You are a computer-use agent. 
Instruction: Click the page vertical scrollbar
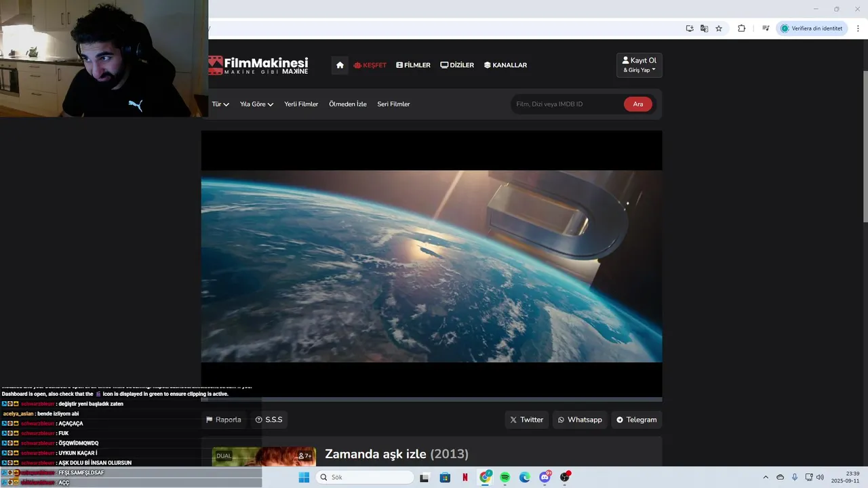[865, 146]
